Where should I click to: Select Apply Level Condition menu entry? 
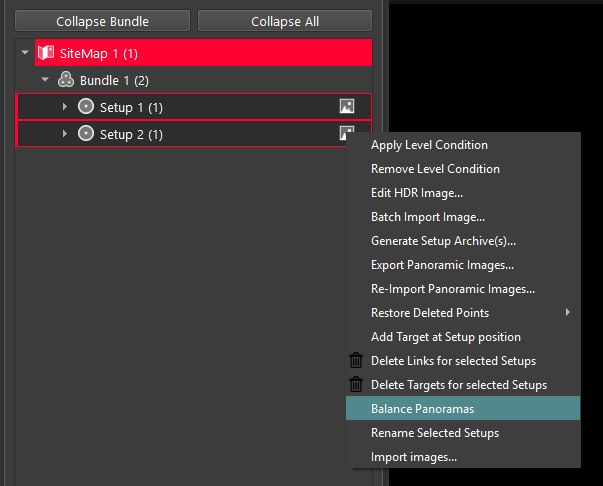click(x=429, y=145)
